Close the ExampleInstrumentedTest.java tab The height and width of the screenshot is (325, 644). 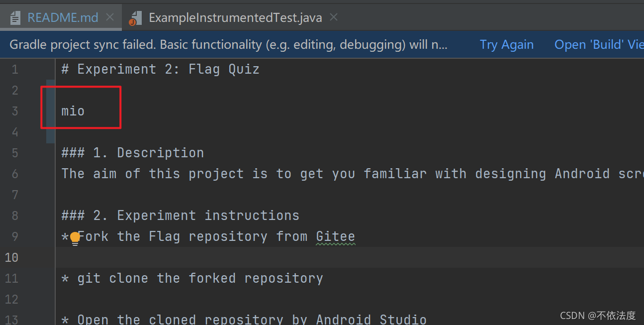tap(334, 17)
